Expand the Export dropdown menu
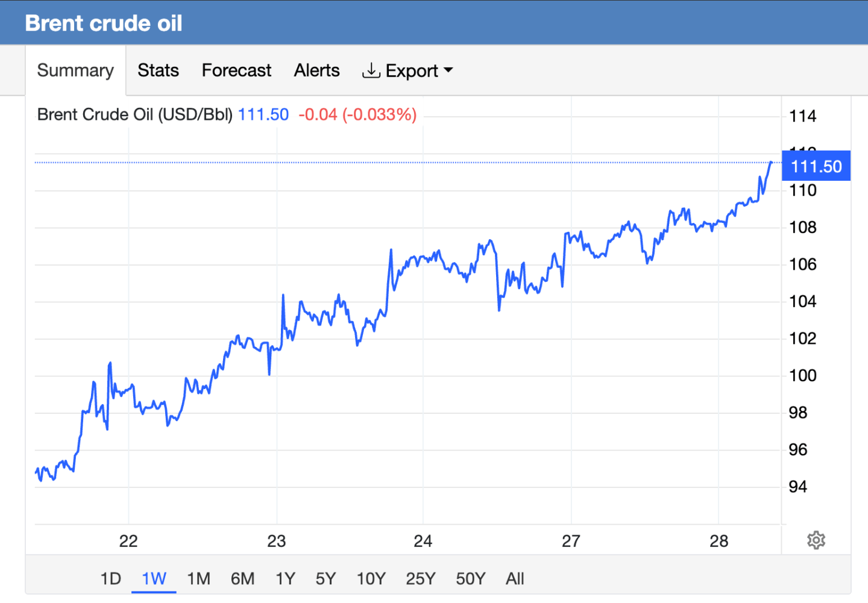The width and height of the screenshot is (868, 603). (448, 70)
